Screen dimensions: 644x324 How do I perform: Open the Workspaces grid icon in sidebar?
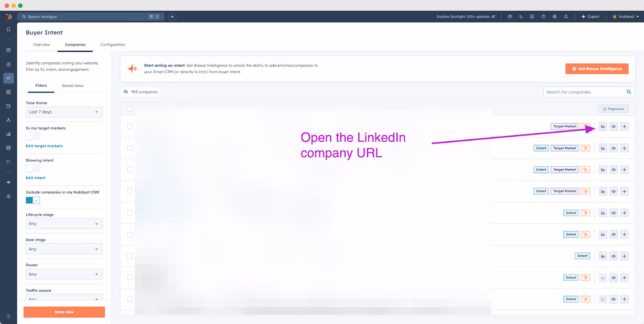click(8, 50)
